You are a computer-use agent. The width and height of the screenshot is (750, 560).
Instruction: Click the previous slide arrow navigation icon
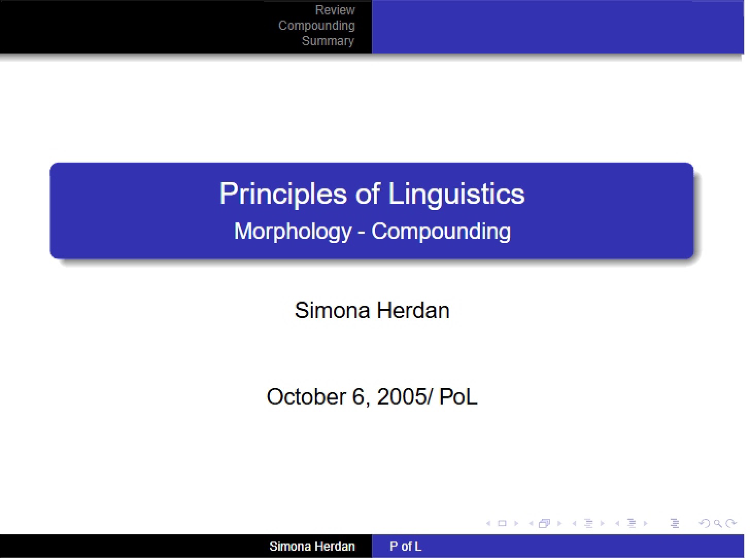(x=488, y=523)
